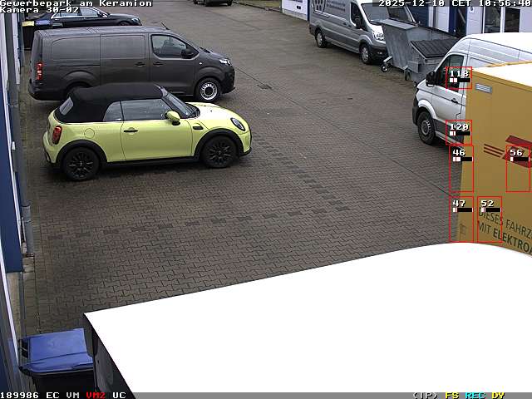Click the Gewerbepark am Keramion title

[76, 3]
